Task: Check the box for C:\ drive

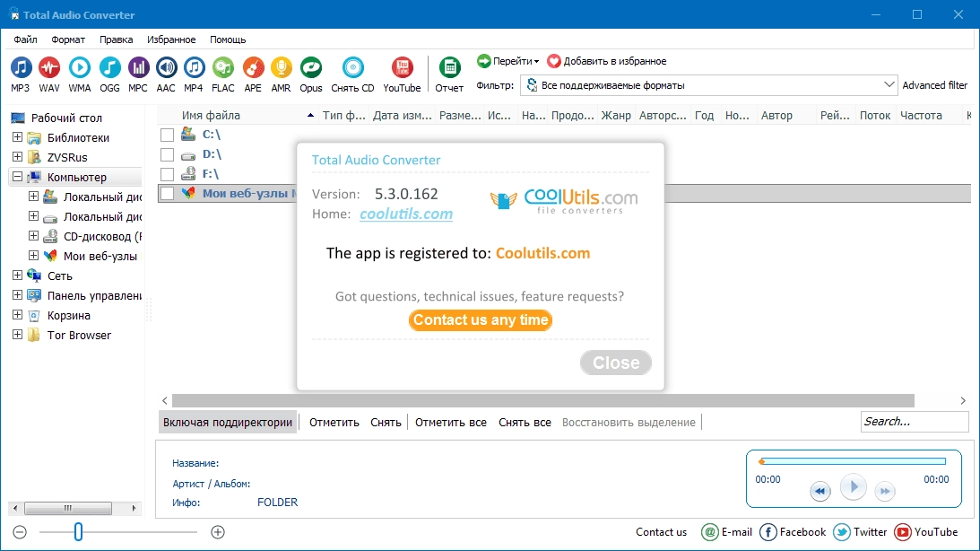Action: click(167, 135)
